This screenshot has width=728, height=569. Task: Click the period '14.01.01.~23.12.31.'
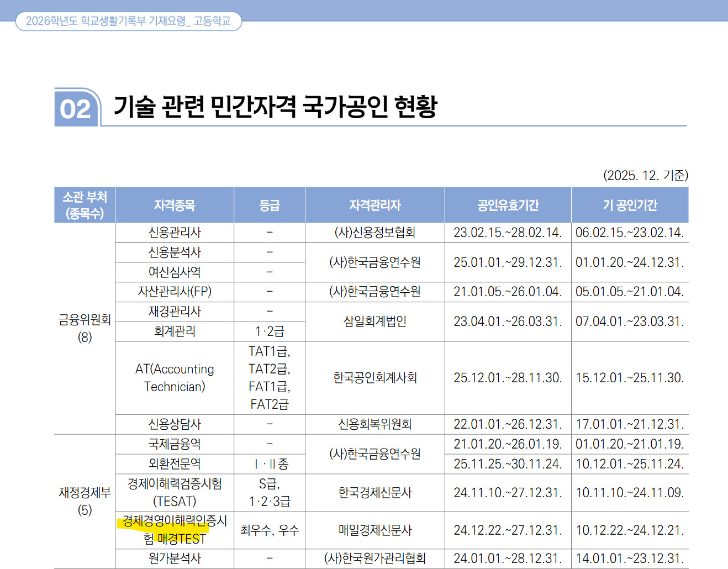[x=630, y=559]
